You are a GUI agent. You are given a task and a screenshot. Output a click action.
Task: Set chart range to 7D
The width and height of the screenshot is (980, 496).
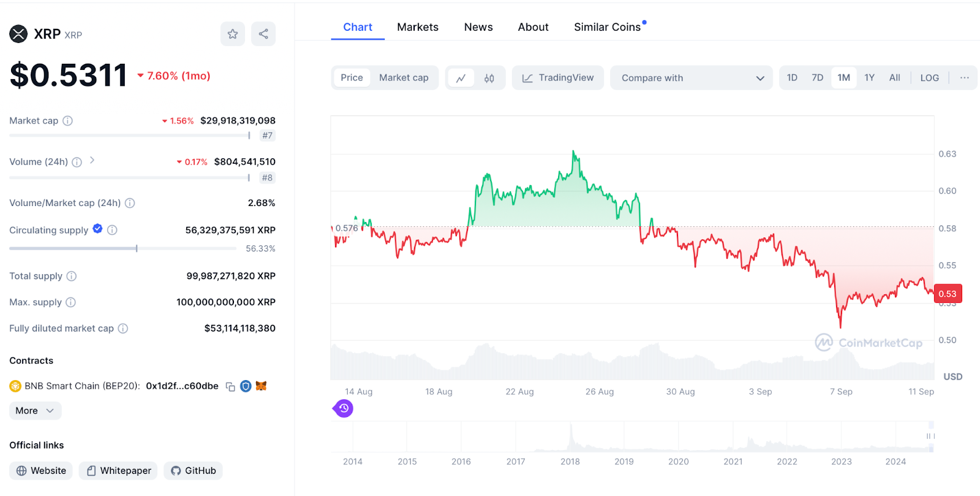pos(817,78)
